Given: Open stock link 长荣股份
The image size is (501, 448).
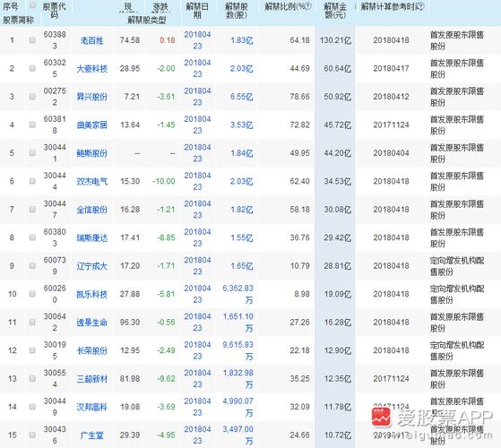Looking at the screenshot, I should [x=92, y=350].
